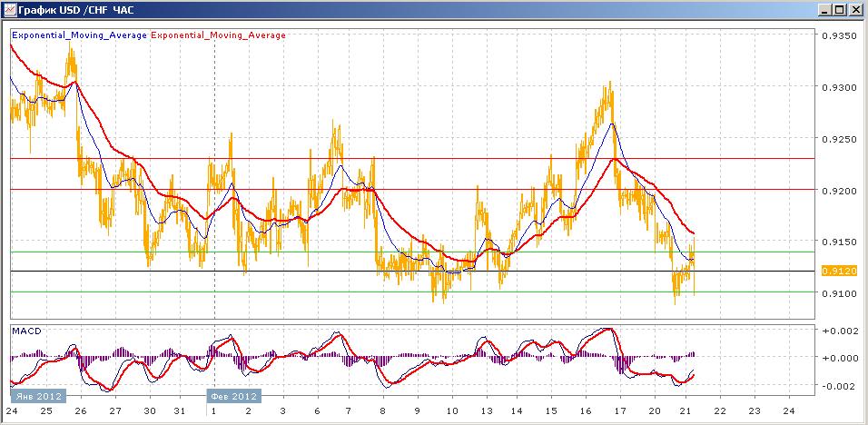Viewport: 868px width, 425px height.
Task: Click the date 17 on the time axis
Action: coord(620,411)
